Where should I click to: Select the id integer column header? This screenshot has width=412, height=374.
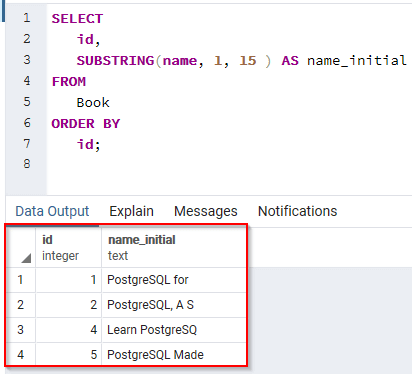click(x=68, y=248)
